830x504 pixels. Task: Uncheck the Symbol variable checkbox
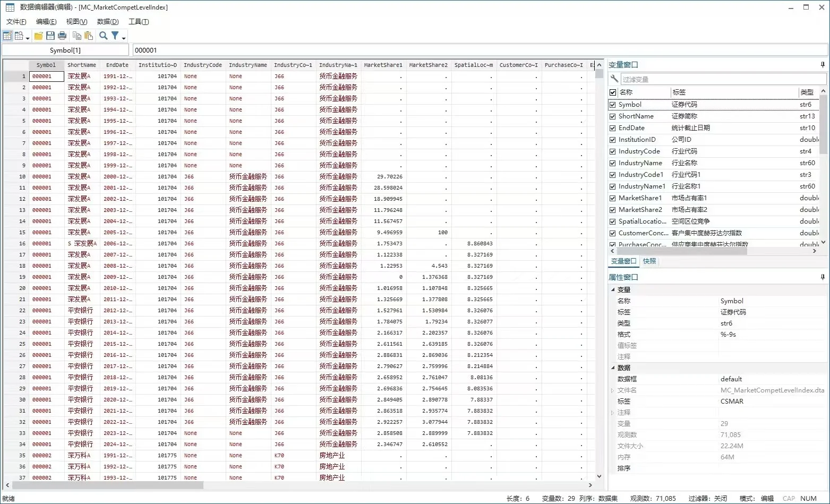pos(613,105)
